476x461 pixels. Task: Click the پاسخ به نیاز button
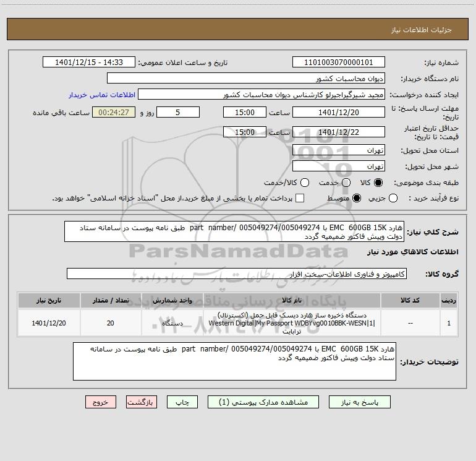pos(360,402)
